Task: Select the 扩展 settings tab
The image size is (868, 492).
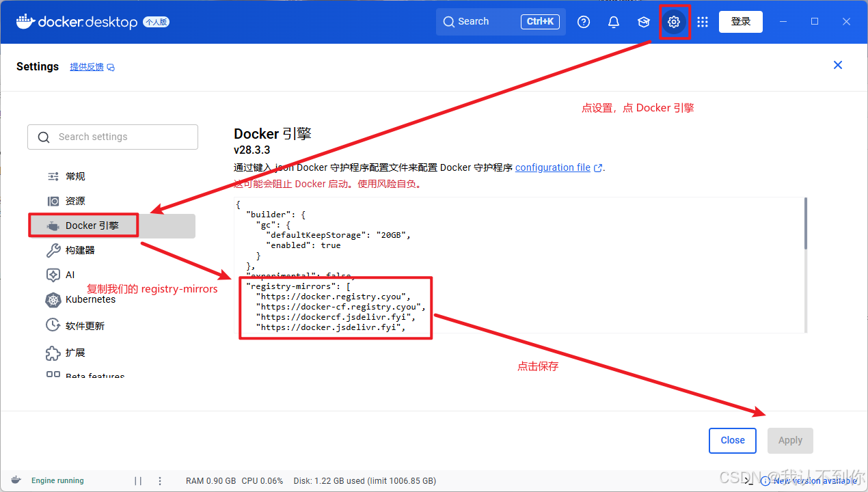Action: click(x=111, y=353)
